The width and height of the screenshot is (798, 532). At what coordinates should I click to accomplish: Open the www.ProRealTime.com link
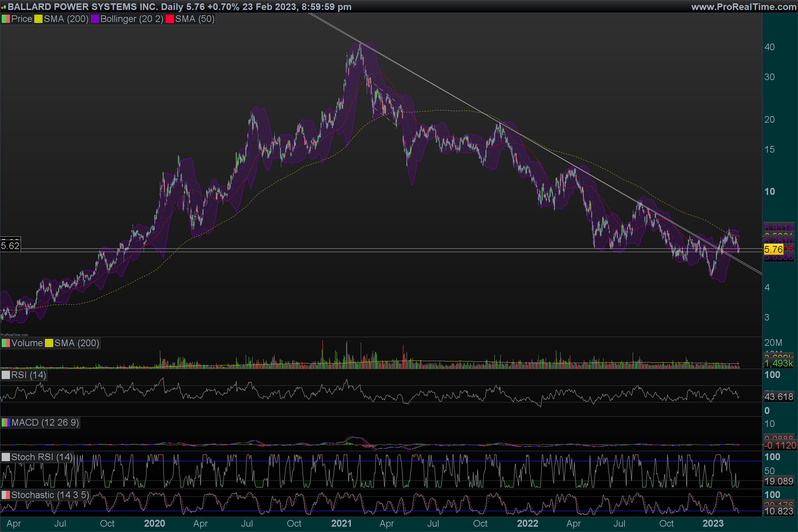(743, 7)
